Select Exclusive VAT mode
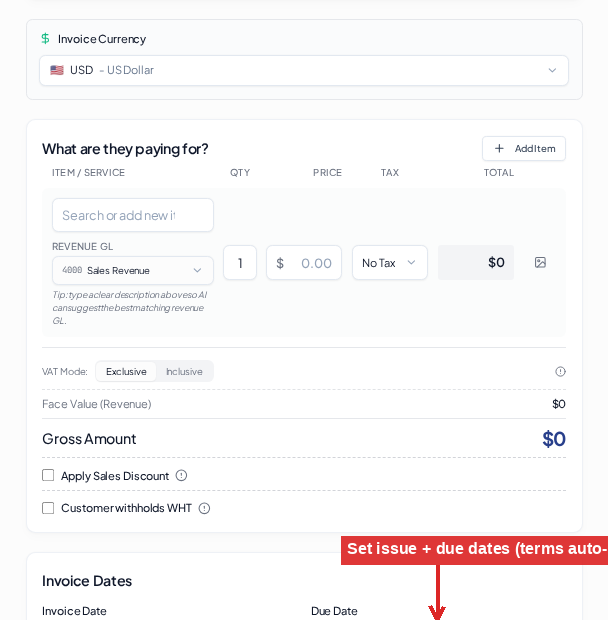608x620 pixels. (x=126, y=372)
